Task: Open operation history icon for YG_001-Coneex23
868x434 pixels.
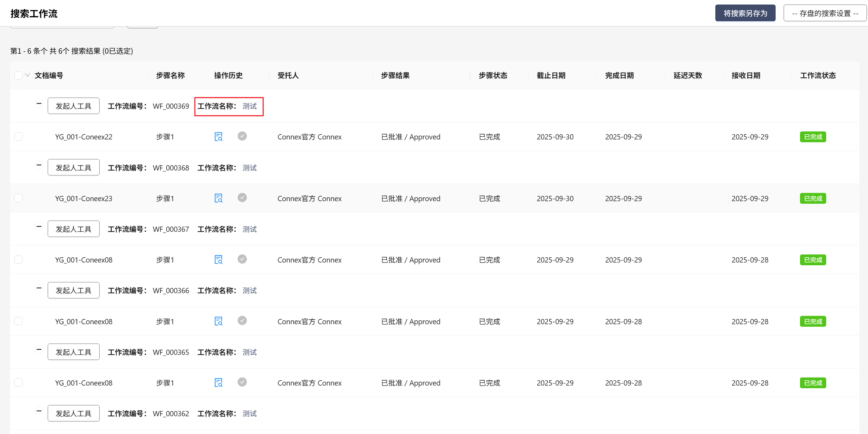Action: 218,198
